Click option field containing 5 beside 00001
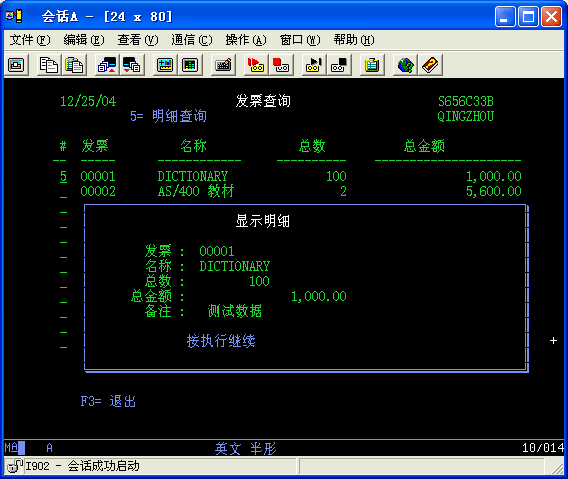 pos(63,176)
